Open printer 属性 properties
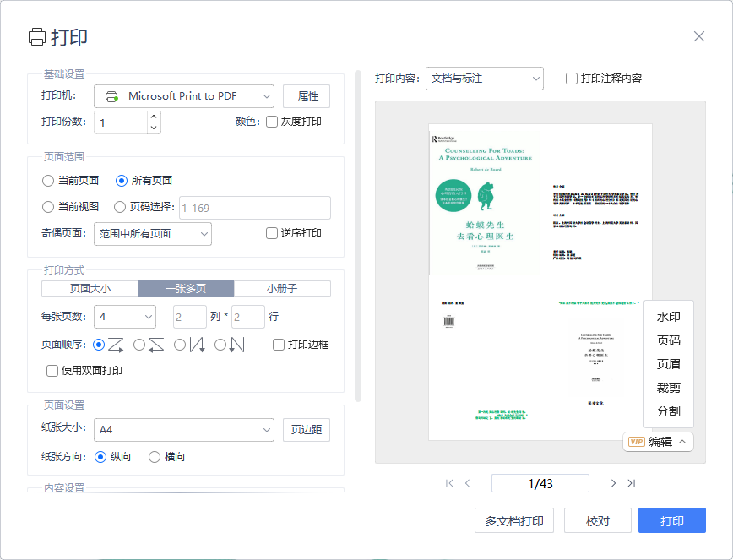The image size is (733, 560). pos(307,96)
